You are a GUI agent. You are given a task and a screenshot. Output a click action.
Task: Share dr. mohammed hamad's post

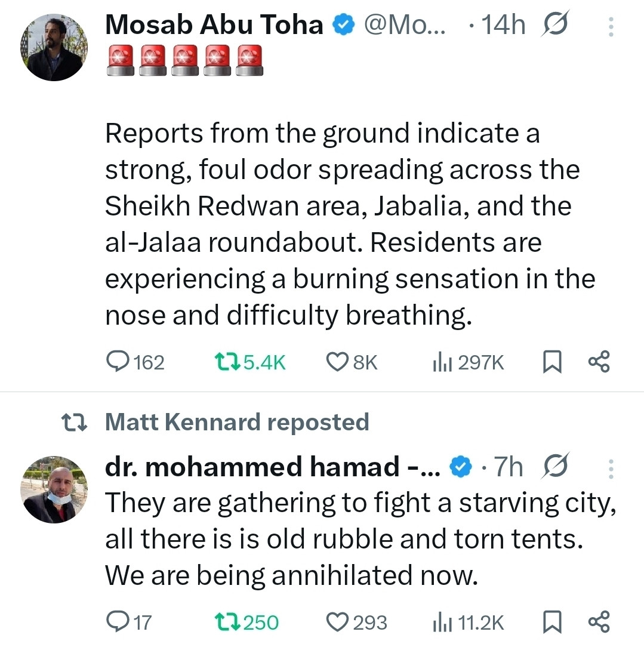(x=599, y=621)
